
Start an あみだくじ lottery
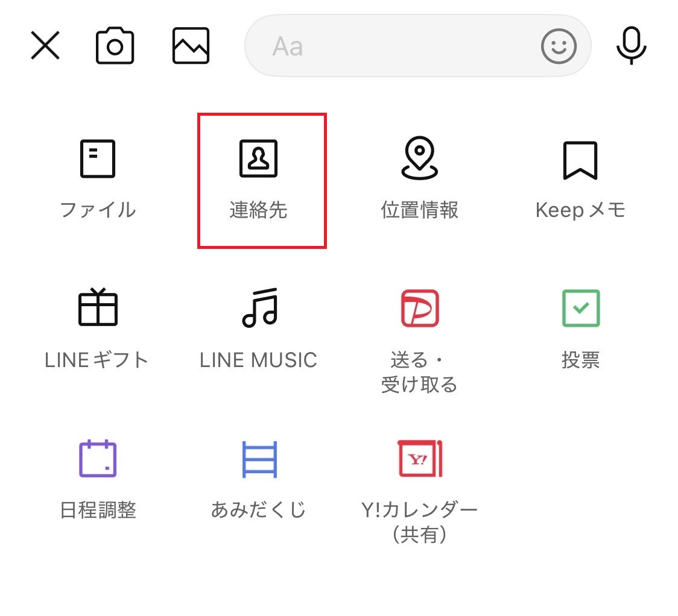click(x=258, y=476)
